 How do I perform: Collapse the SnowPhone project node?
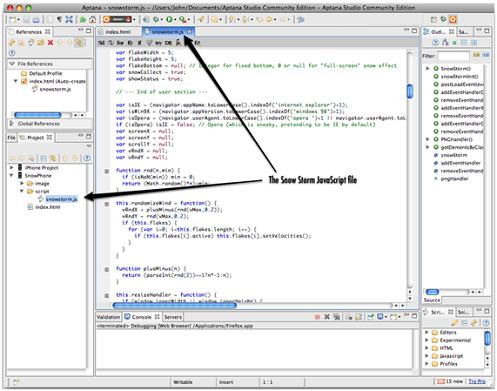point(11,175)
